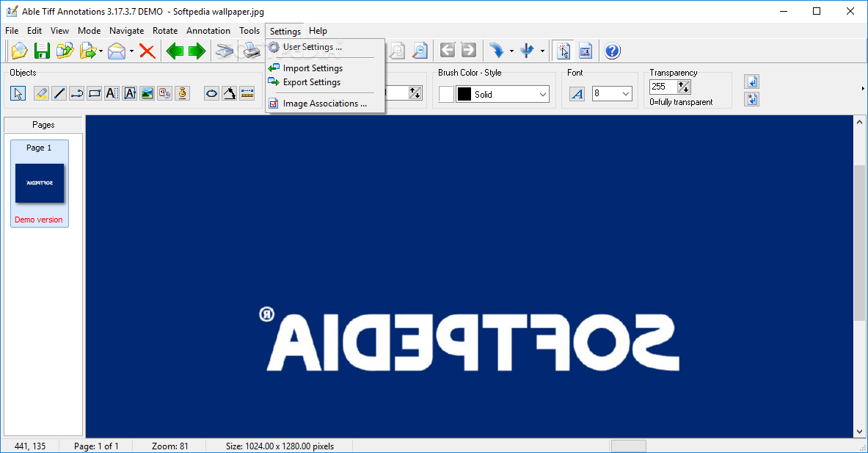This screenshot has height=453, width=868.
Task: Click the filmstrip page icon in the toolbar
Action: pyautogui.click(x=586, y=51)
